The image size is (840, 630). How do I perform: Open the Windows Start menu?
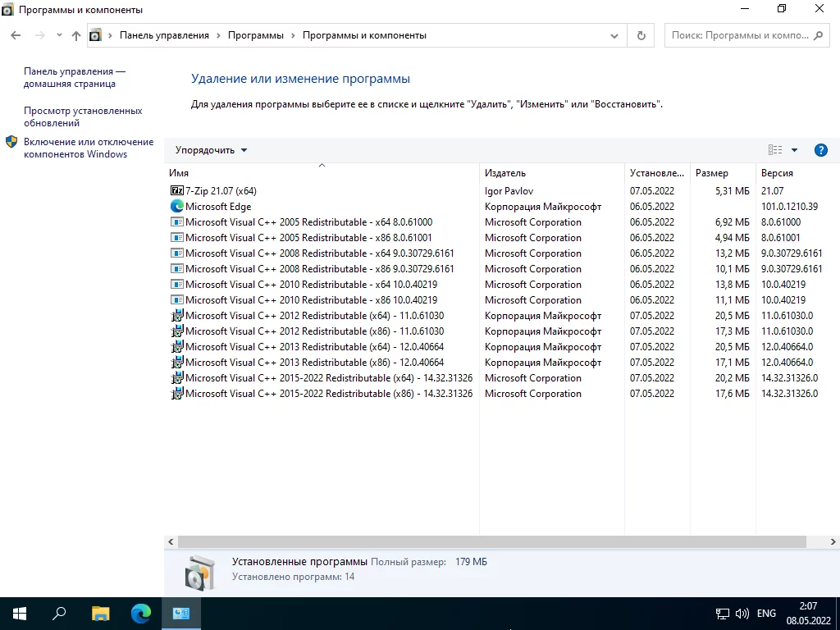point(20,614)
